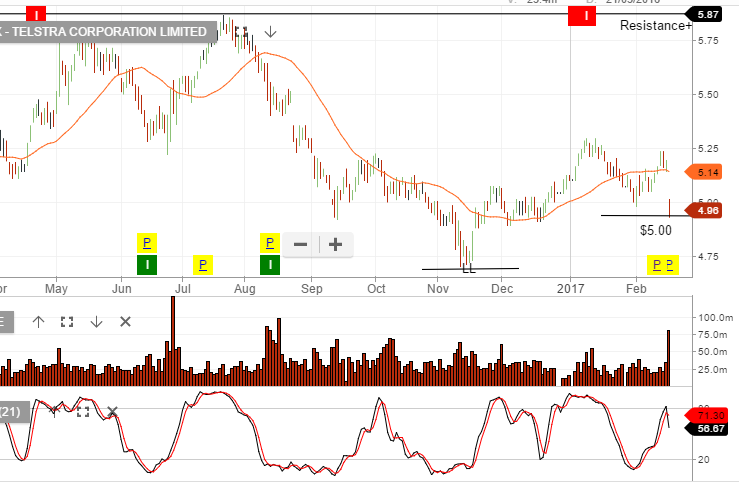Click the 5.25 price axis label

(x=708, y=149)
